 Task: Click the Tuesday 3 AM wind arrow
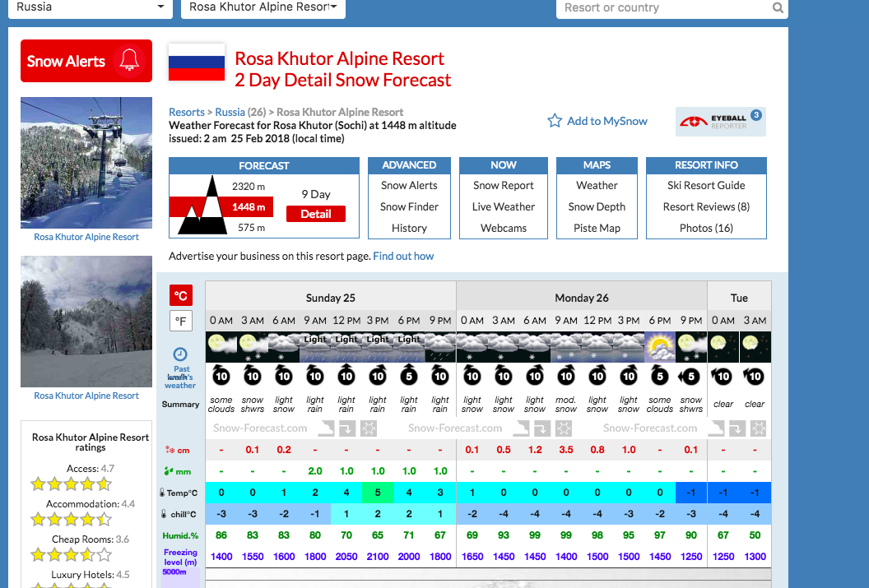754,377
